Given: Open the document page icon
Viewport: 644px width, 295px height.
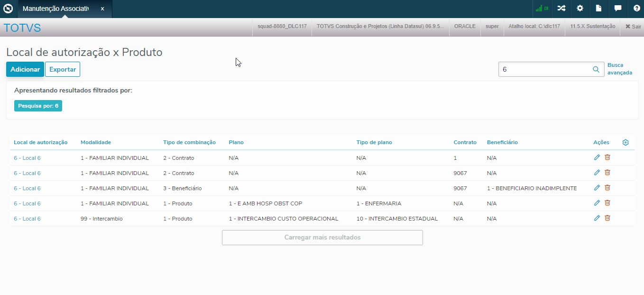Looking at the screenshot, I should tap(598, 9).
